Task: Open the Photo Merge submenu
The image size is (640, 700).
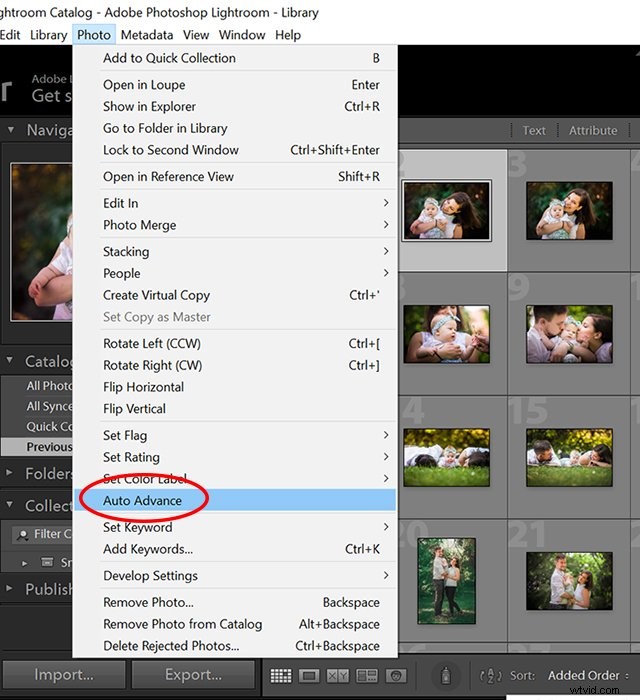Action: pyautogui.click(x=235, y=225)
